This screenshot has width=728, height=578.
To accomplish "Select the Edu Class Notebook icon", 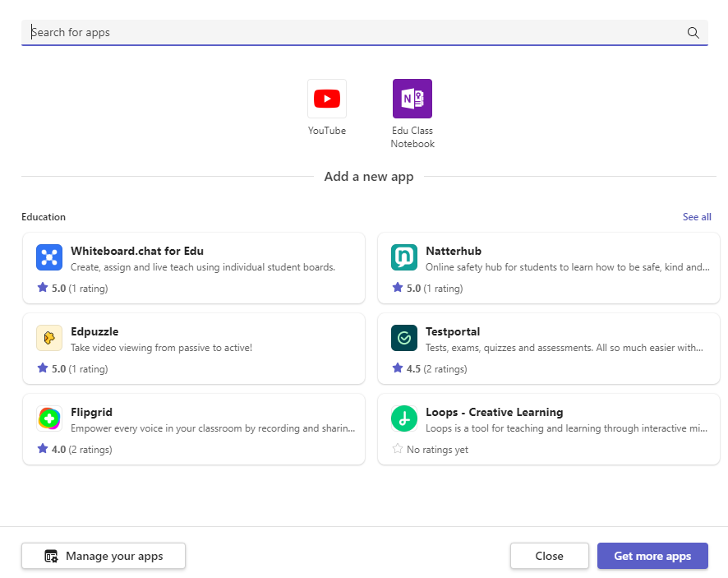I will click(412, 99).
